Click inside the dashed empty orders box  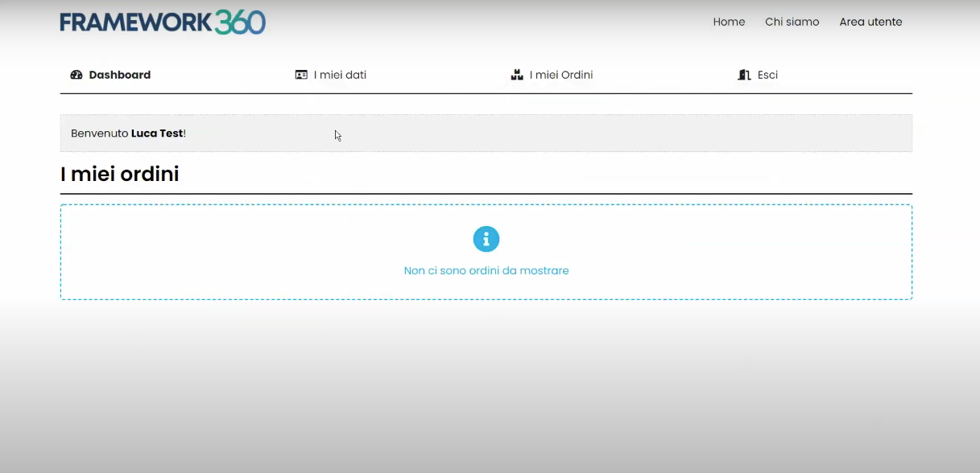[242, 252]
